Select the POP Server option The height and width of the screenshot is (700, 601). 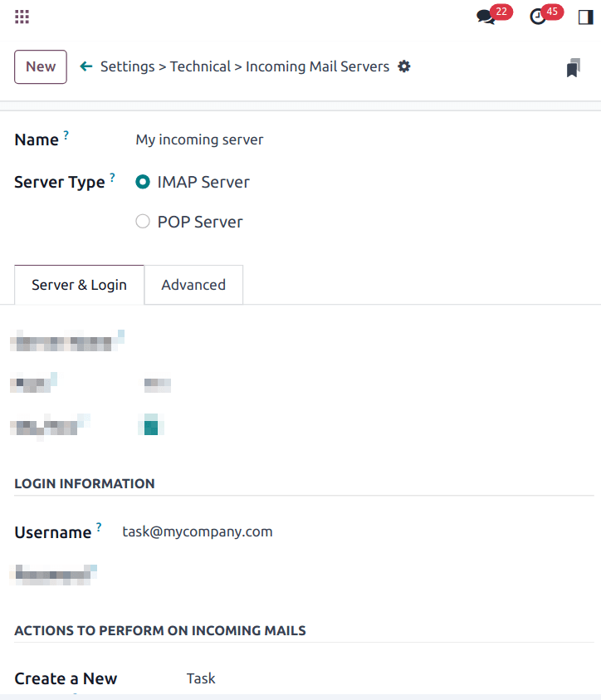142,221
